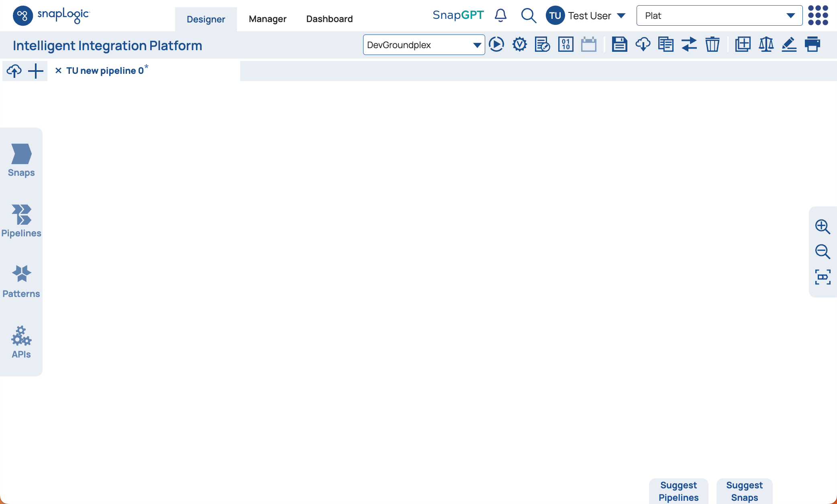This screenshot has height=504, width=837.
Task: Open notifications bell
Action: [500, 16]
